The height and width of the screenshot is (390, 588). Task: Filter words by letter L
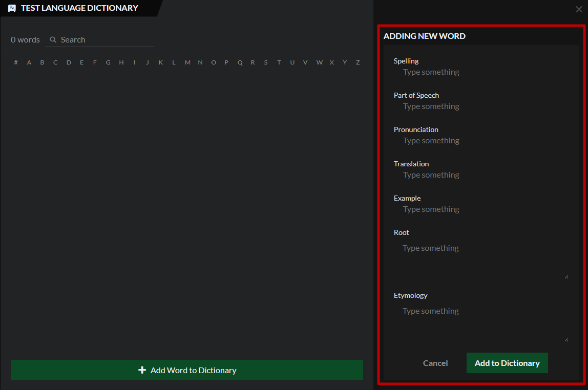pyautogui.click(x=174, y=62)
